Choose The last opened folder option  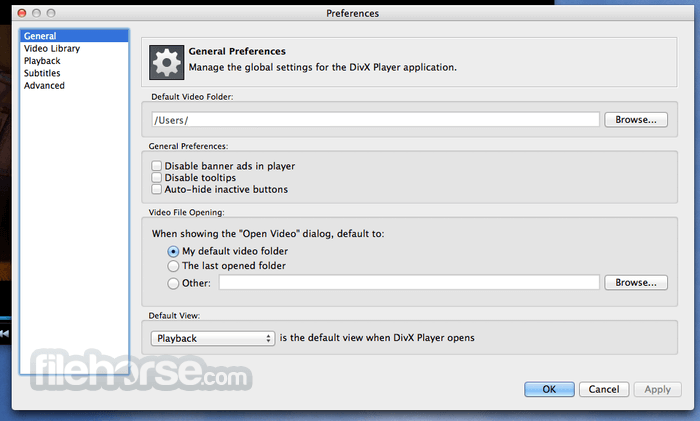[x=173, y=266]
